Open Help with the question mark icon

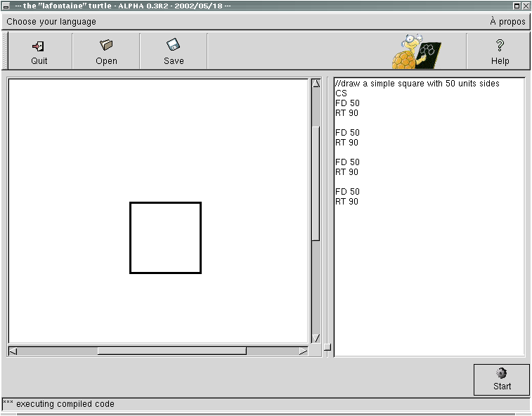tap(500, 51)
